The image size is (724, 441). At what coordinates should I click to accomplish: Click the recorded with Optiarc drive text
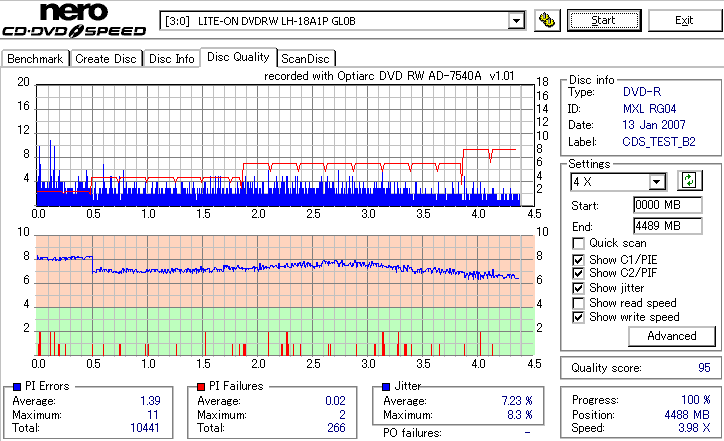tap(389, 76)
